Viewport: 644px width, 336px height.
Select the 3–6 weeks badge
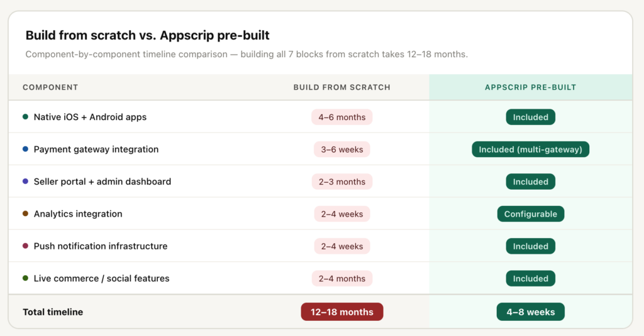tap(341, 149)
